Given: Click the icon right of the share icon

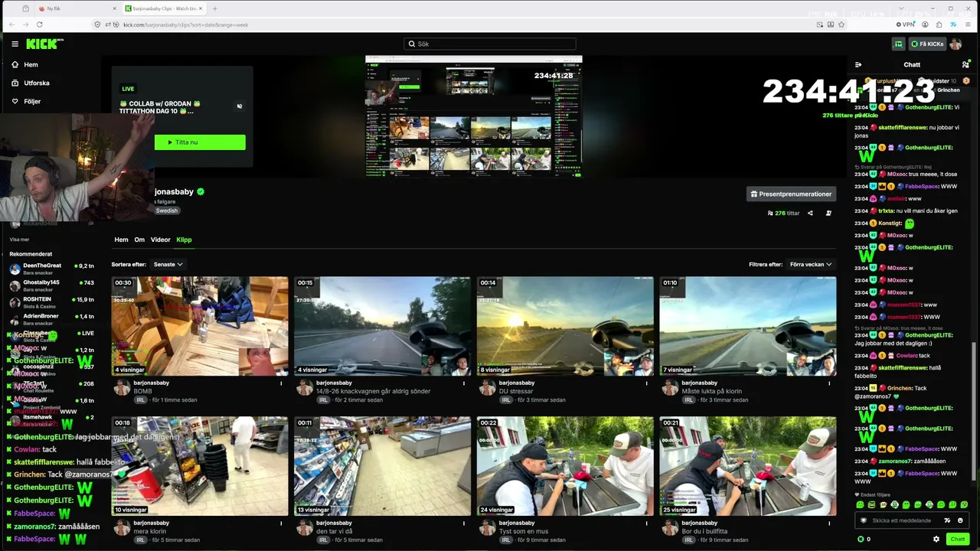Looking at the screenshot, I should pyautogui.click(x=828, y=214).
